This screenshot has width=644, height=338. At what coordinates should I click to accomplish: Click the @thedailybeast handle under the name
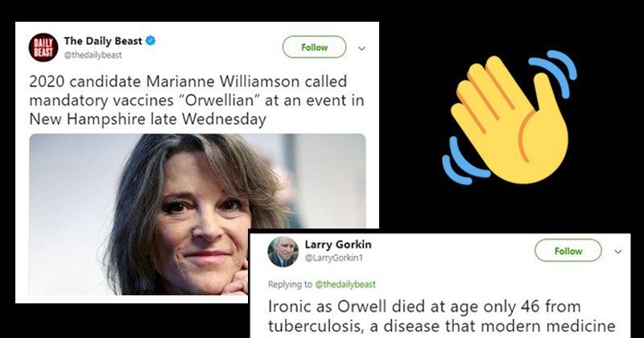pyautogui.click(x=96, y=55)
